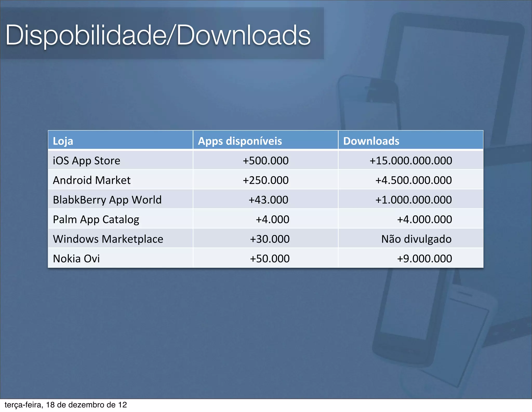Click the +15.000.000.000 downloads value
The image size is (532, 412).
click(411, 160)
